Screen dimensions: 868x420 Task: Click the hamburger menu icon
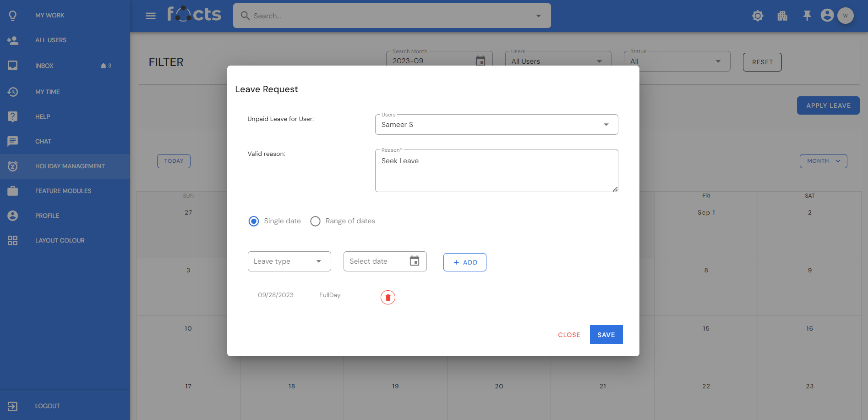click(x=151, y=16)
